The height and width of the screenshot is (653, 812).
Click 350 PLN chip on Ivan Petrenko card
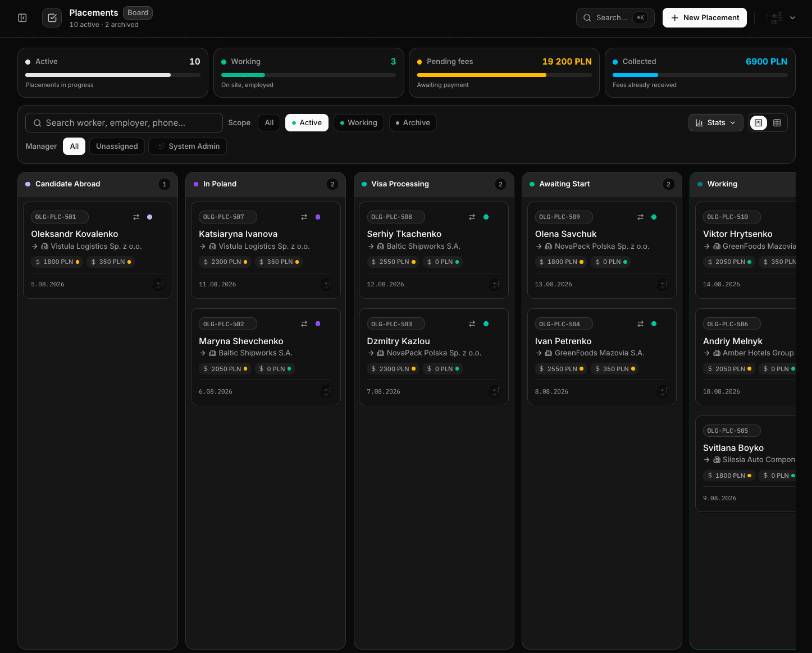615,369
